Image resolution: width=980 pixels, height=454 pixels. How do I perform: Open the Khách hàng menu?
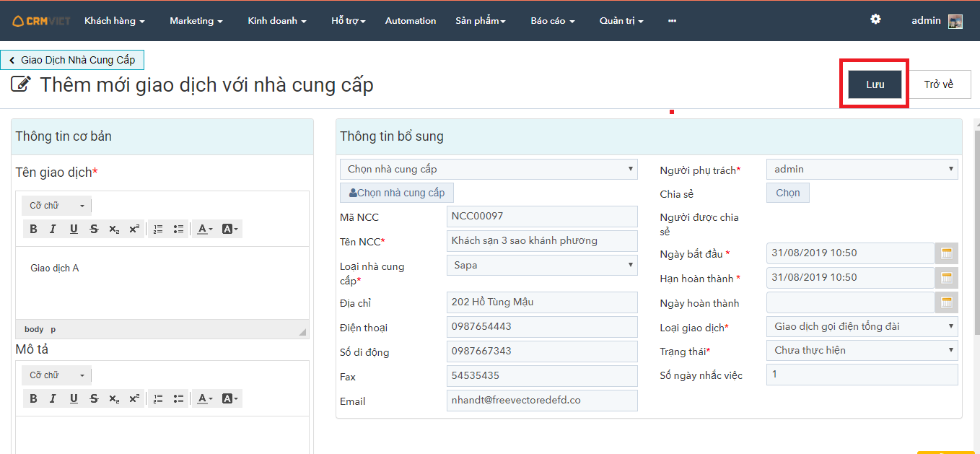[x=115, y=21]
